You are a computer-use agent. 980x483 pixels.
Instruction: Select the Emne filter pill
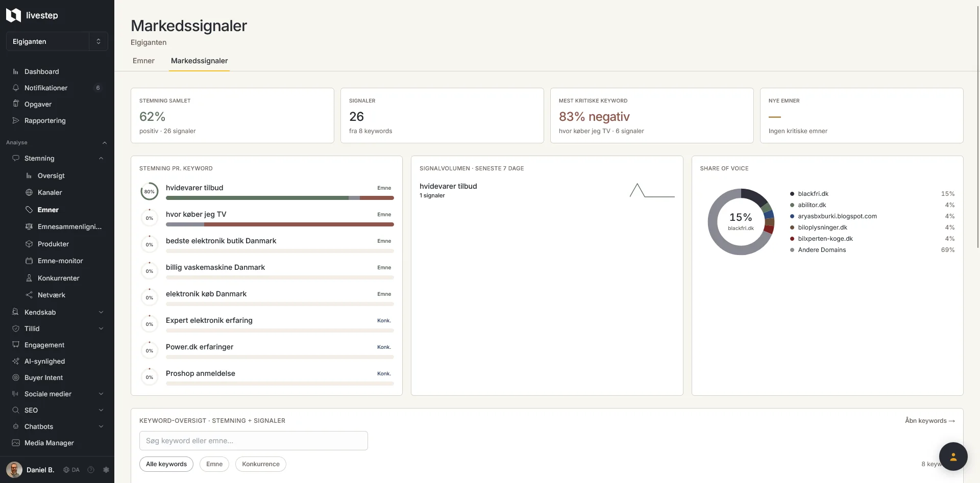pyautogui.click(x=214, y=464)
